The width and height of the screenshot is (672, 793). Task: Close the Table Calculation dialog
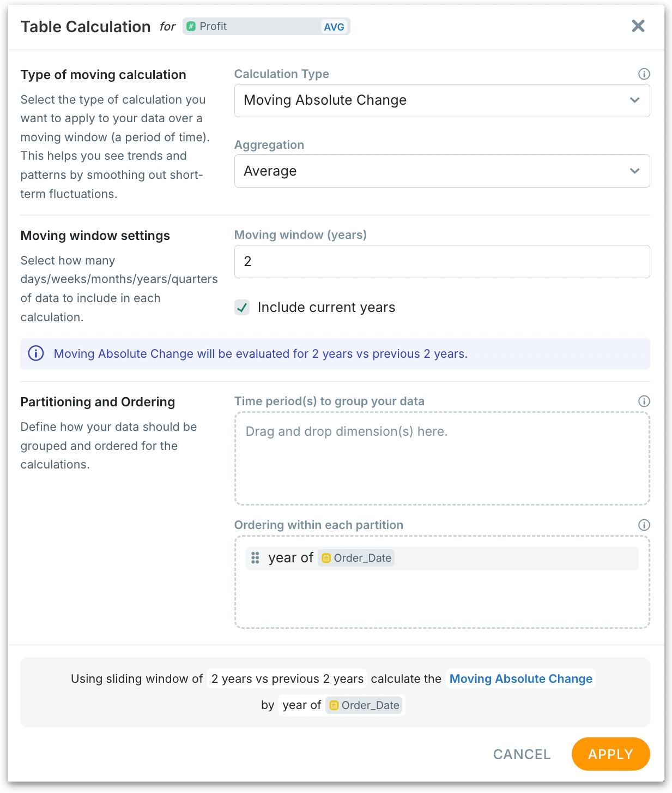[638, 26]
